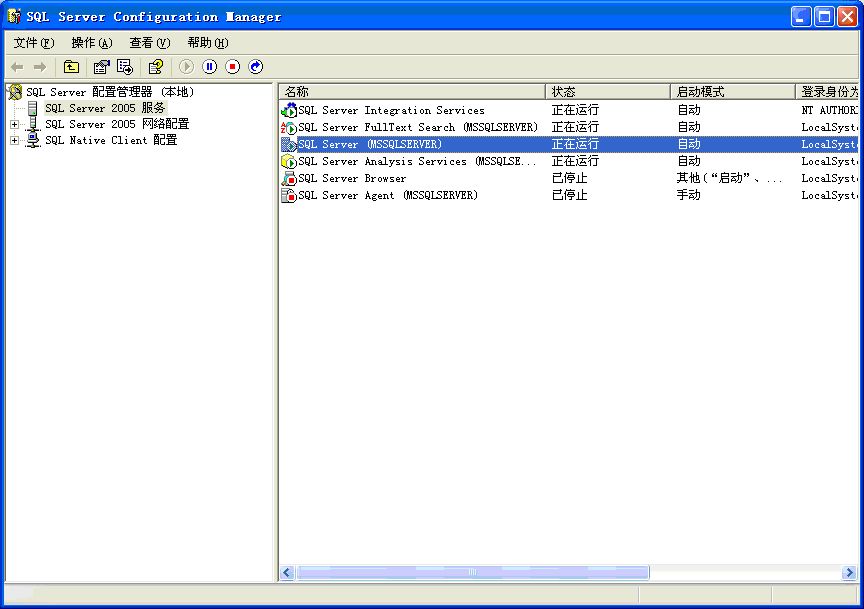864x609 pixels.
Task: Select the highlighted SQL Server (MSSQLSERVER) row
Action: 569,144
